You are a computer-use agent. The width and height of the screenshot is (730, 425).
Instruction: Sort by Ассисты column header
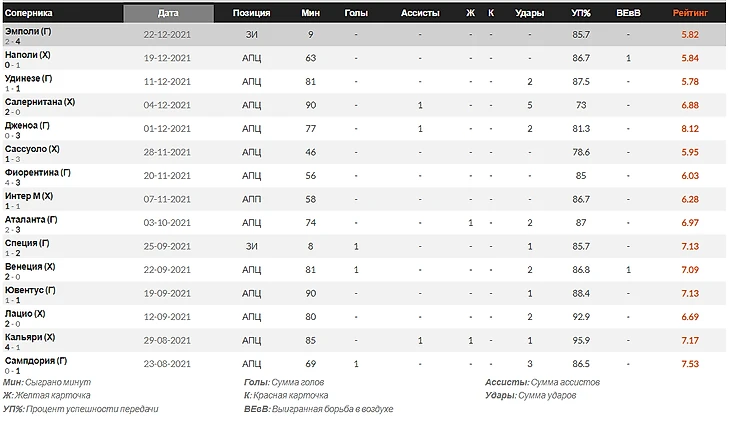click(x=420, y=13)
